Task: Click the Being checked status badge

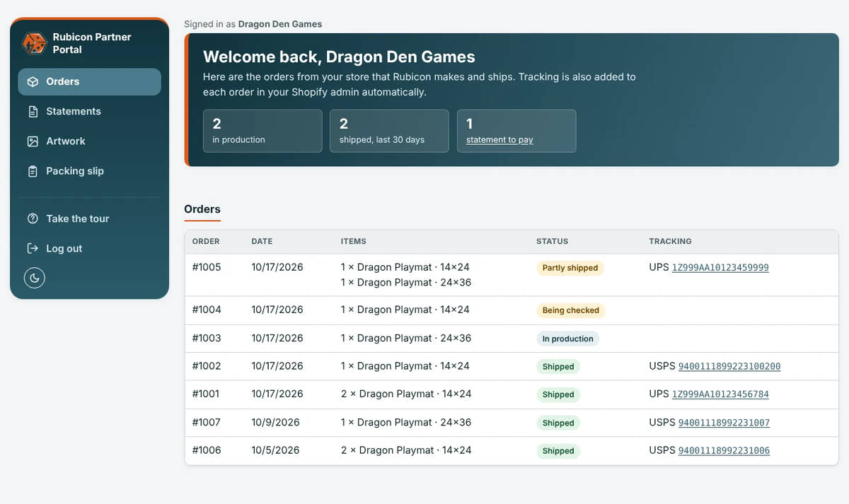Action: (x=571, y=310)
